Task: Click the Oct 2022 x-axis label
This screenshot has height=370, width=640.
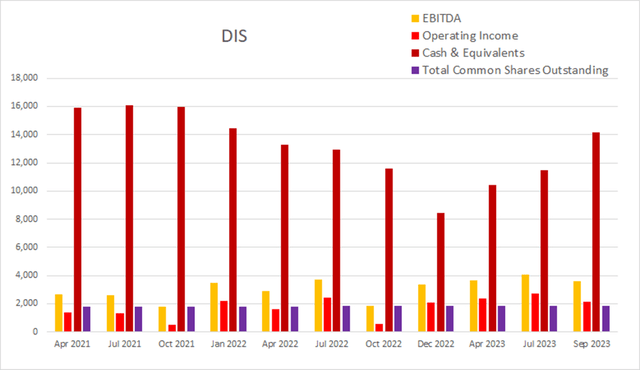Action: click(384, 344)
